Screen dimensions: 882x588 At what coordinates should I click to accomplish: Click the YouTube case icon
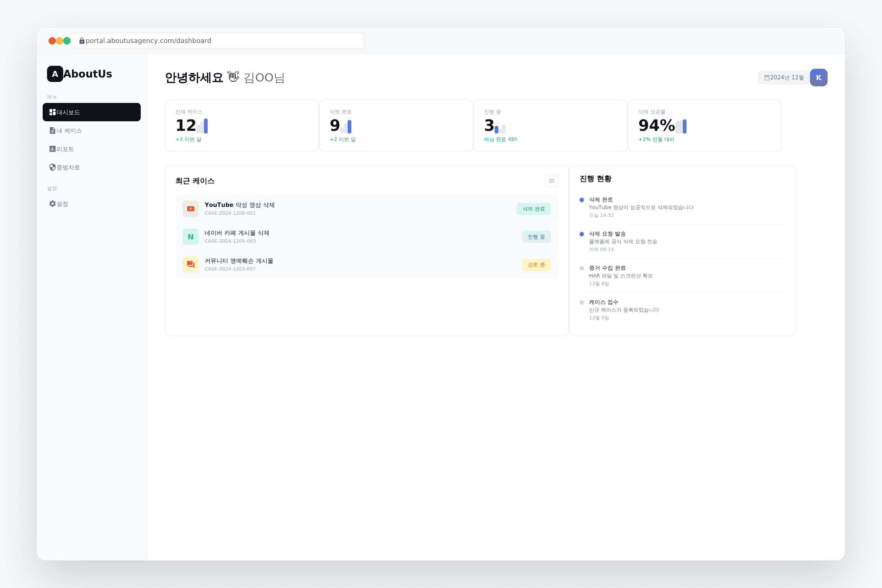tap(190, 209)
